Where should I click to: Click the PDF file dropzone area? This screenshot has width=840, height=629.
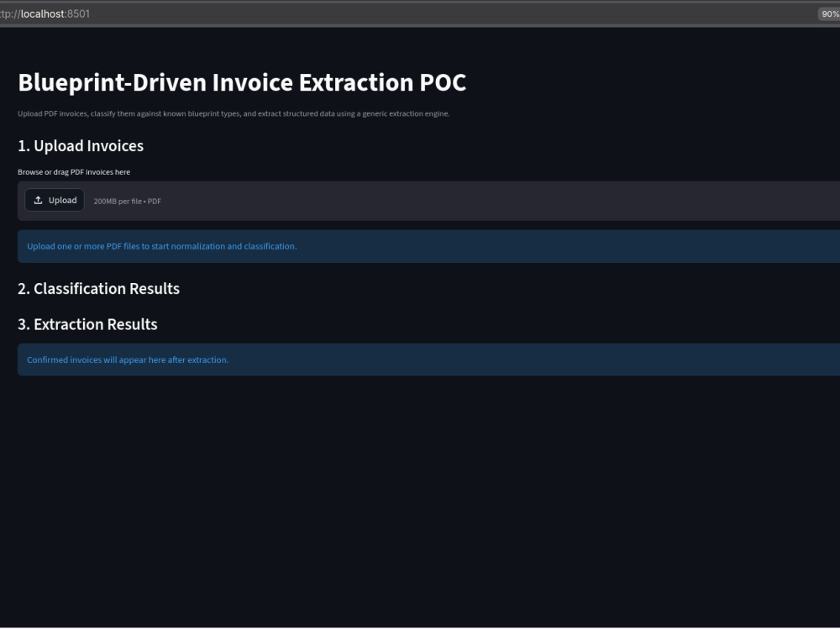[x=428, y=201]
